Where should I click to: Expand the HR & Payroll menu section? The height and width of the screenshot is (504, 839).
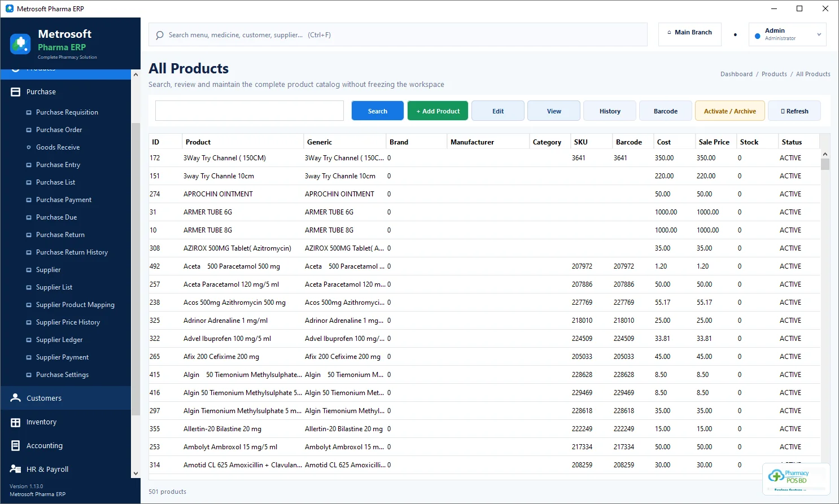coord(66,470)
